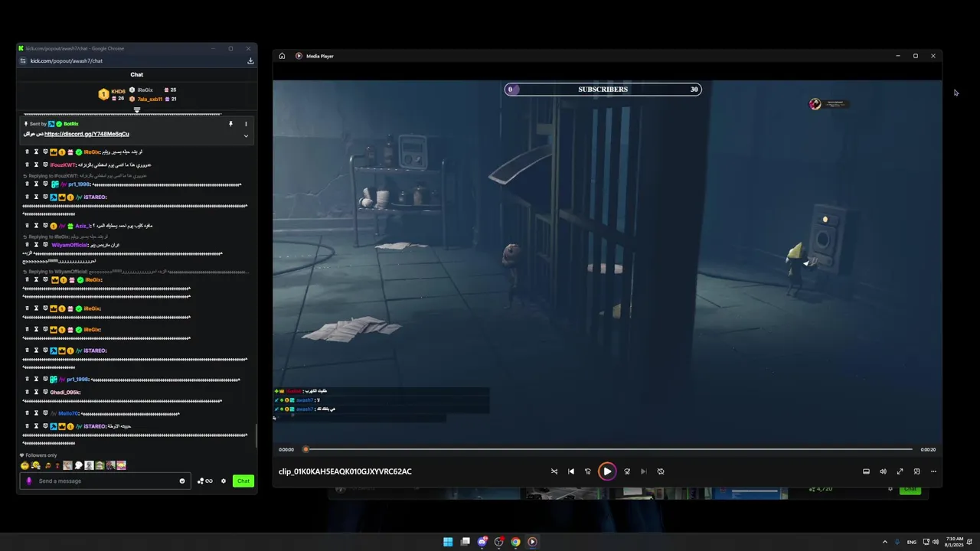980x551 pixels.
Task: Open chat settings gear
Action: coord(224,481)
